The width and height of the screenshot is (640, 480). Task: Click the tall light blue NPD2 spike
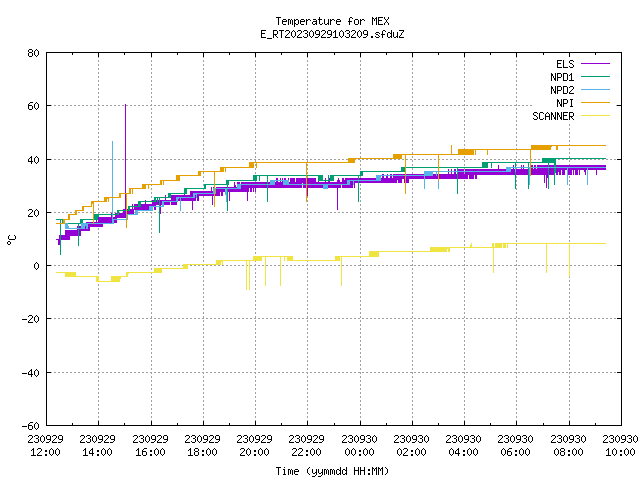[112, 180]
